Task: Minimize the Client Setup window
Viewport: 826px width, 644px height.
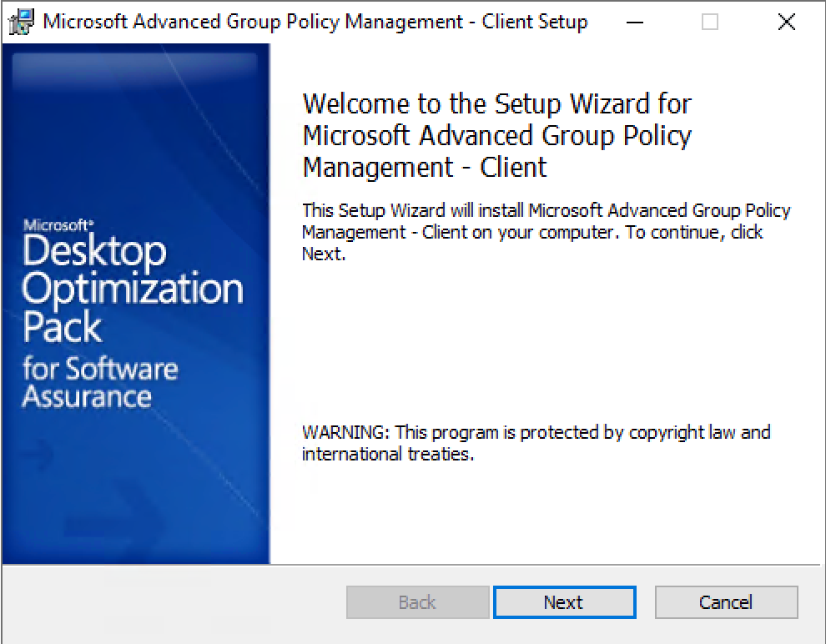Action: (x=635, y=23)
